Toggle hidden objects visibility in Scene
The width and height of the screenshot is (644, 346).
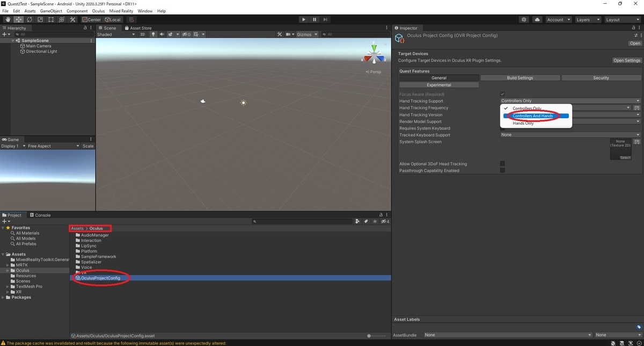point(186,34)
